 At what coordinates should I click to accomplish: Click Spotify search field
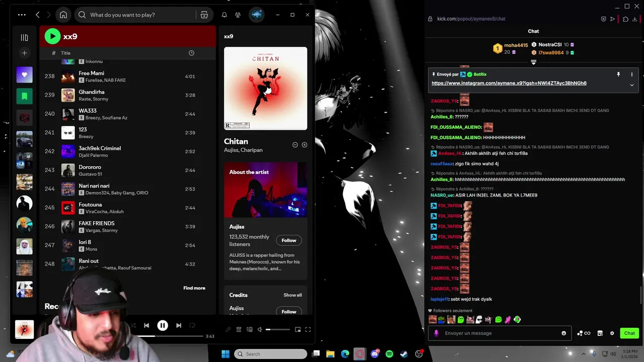pos(136,15)
